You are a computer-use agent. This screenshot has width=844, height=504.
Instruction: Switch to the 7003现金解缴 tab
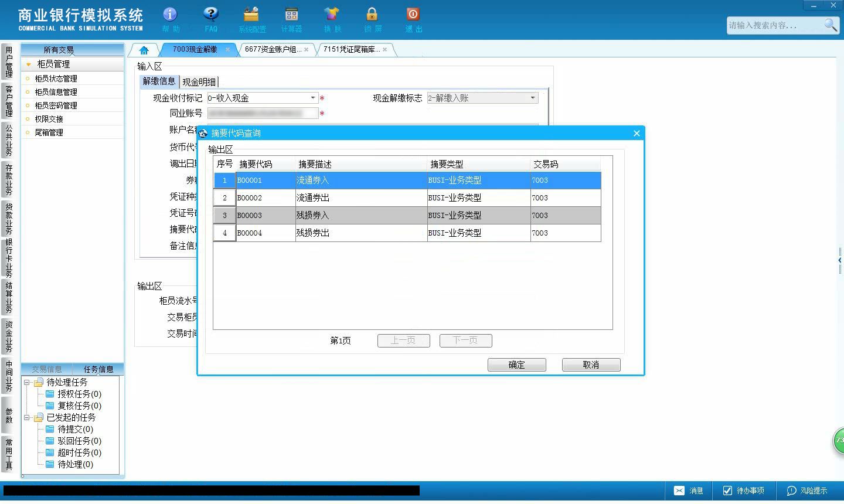tap(195, 50)
